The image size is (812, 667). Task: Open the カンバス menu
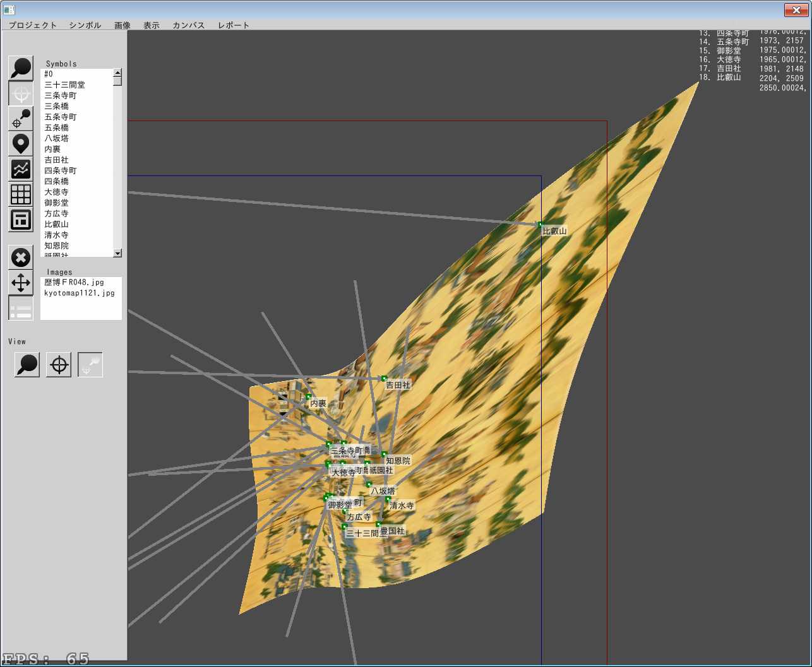click(x=189, y=25)
